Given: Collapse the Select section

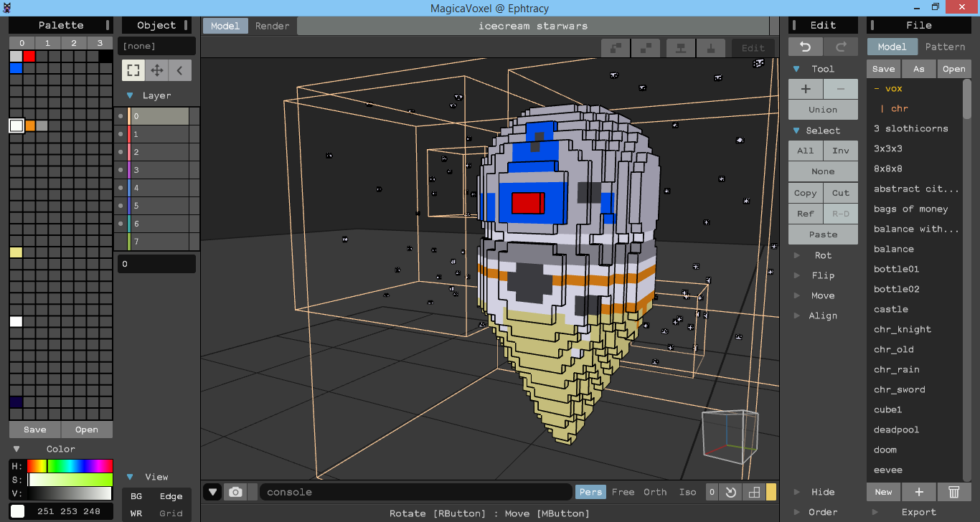Looking at the screenshot, I should click(796, 130).
